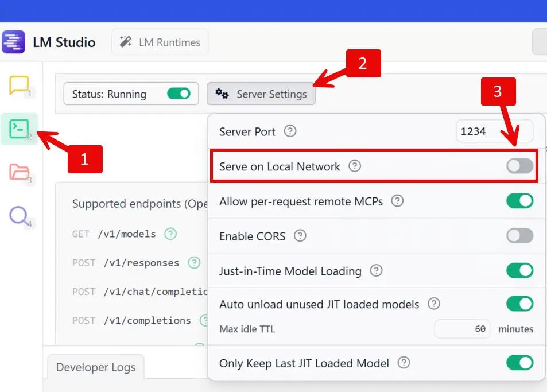This screenshot has height=392, width=547.
Task: Click the Server Port field showing 1234
Action: [494, 131]
